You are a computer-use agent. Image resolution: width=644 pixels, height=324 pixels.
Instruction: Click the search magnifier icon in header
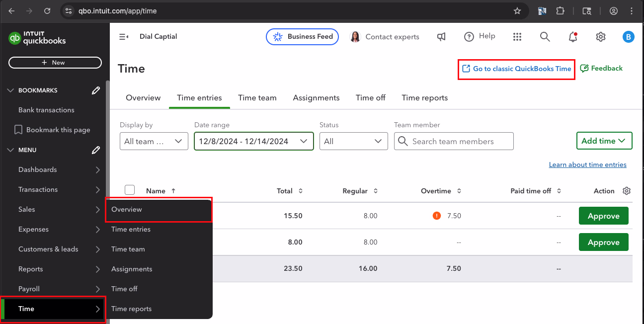[x=545, y=36]
